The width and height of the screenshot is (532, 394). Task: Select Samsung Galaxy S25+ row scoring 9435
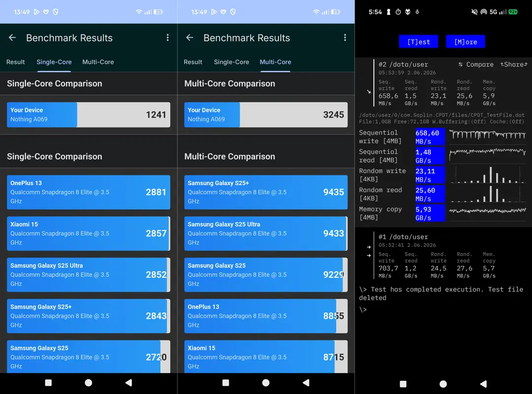[x=266, y=192]
